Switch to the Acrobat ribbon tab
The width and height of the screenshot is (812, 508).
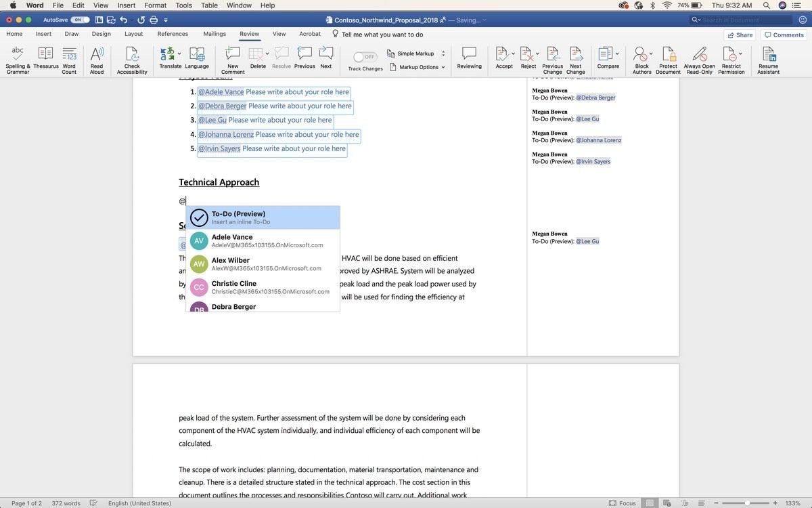pyautogui.click(x=309, y=33)
